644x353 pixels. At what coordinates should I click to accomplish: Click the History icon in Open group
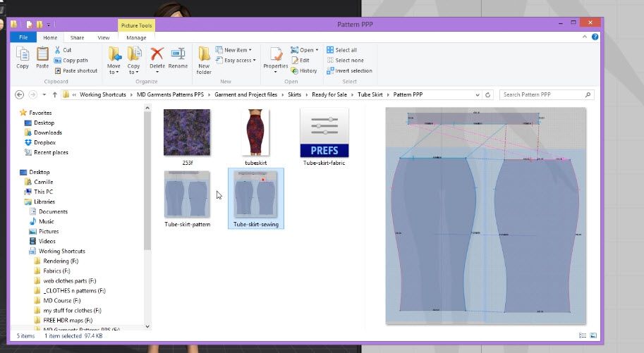pos(303,70)
